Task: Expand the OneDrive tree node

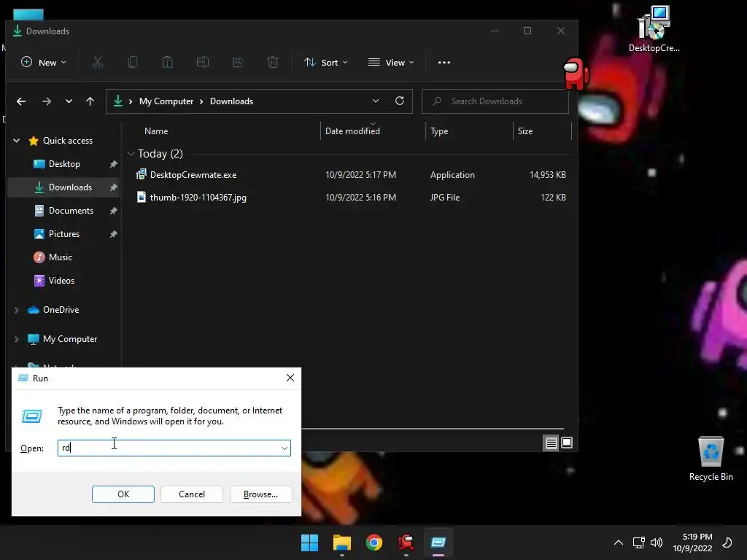Action: click(17, 310)
